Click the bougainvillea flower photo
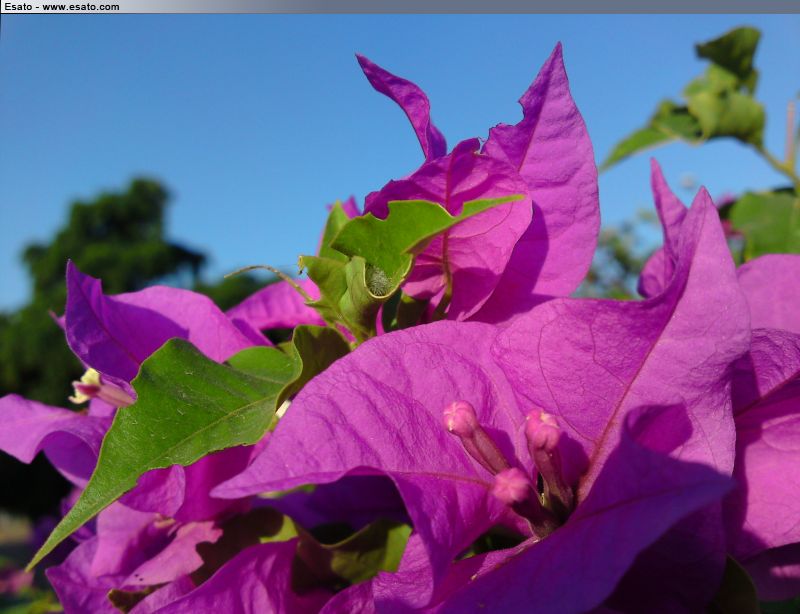The height and width of the screenshot is (614, 800). [x=400, y=314]
